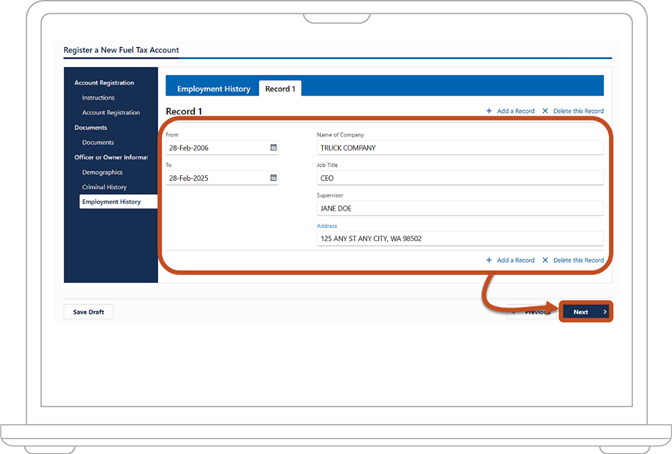672x454 pixels.
Task: Click the Address field label link
Action: [327, 226]
